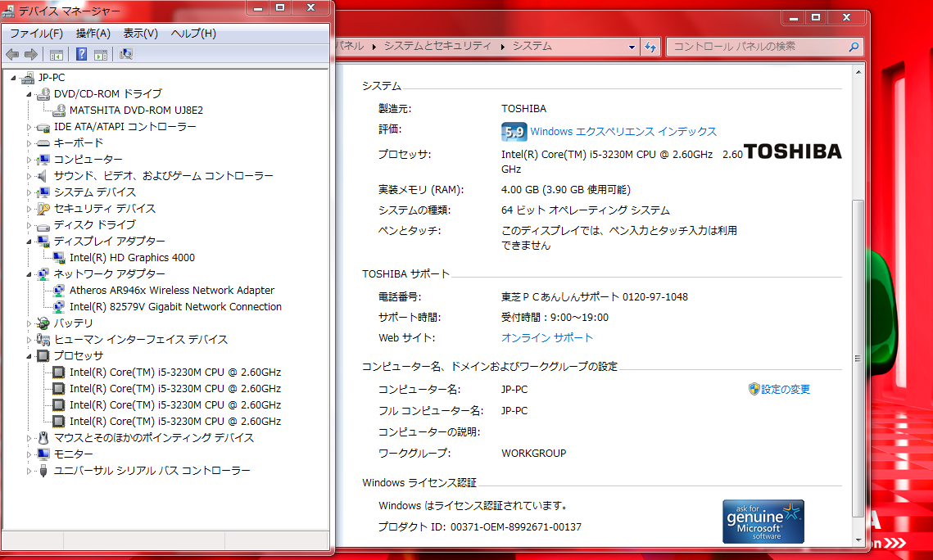Open the 操作(A) menu
This screenshot has height=560, width=933.
point(93,34)
